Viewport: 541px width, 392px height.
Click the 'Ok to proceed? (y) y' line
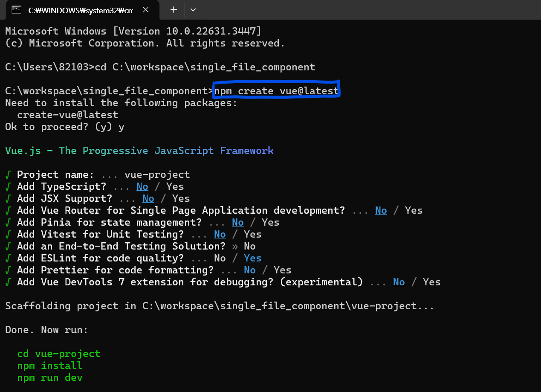(x=65, y=127)
